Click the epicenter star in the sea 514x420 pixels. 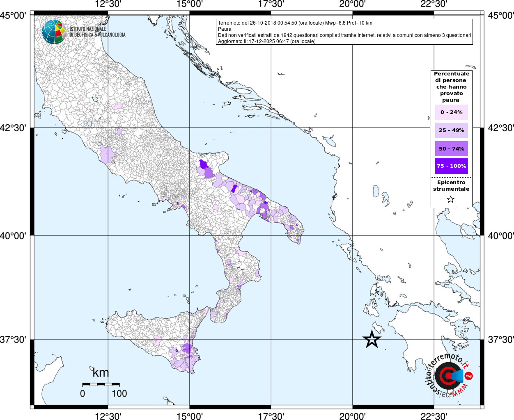pos(372,339)
